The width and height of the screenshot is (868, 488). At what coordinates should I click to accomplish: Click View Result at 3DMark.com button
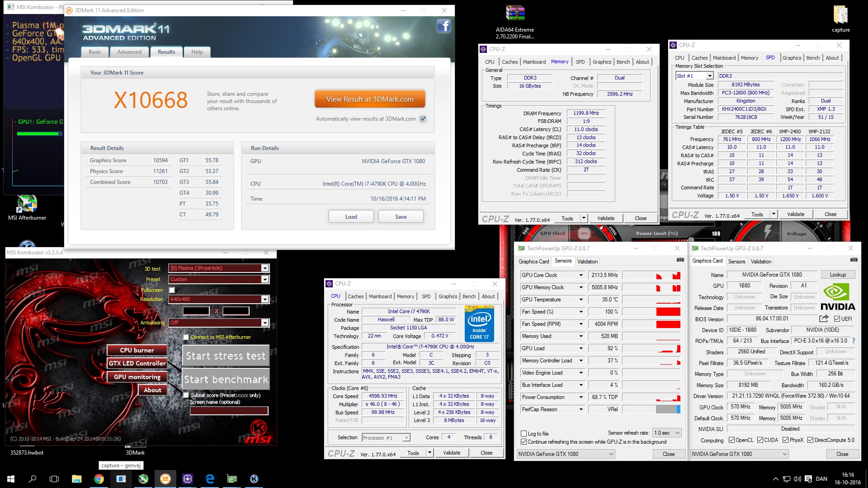click(x=370, y=99)
